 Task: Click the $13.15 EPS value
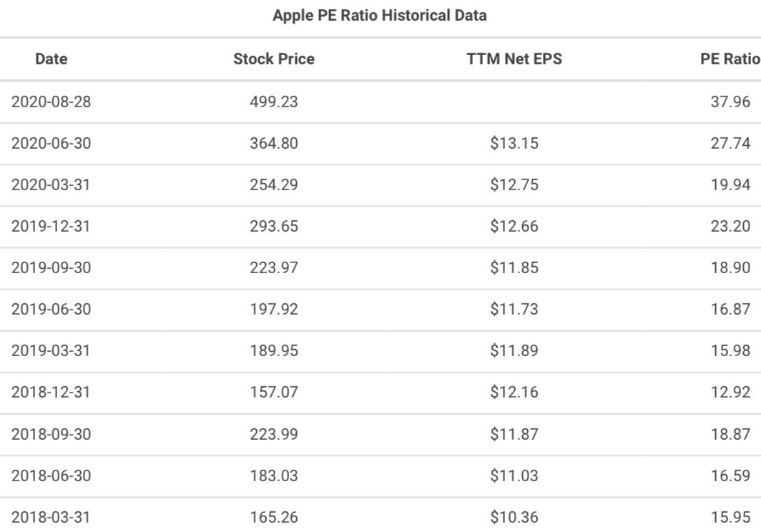514,143
